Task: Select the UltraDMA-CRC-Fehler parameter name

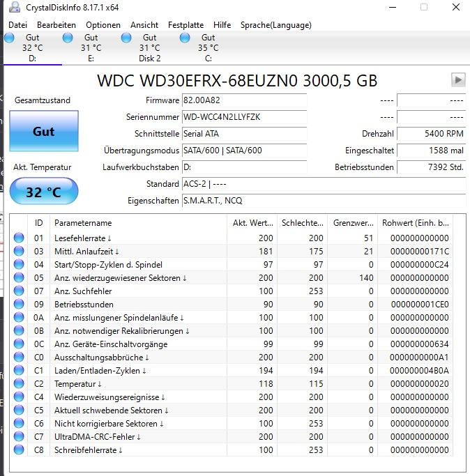Action: (x=97, y=437)
